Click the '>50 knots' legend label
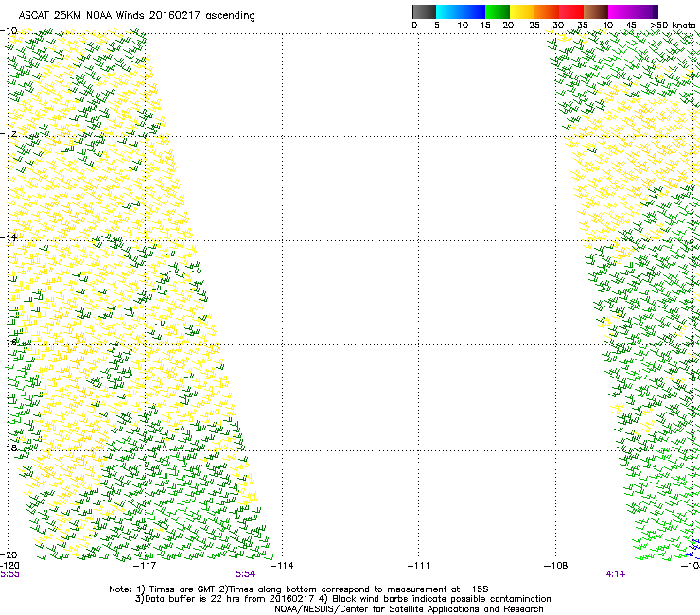 (673, 25)
